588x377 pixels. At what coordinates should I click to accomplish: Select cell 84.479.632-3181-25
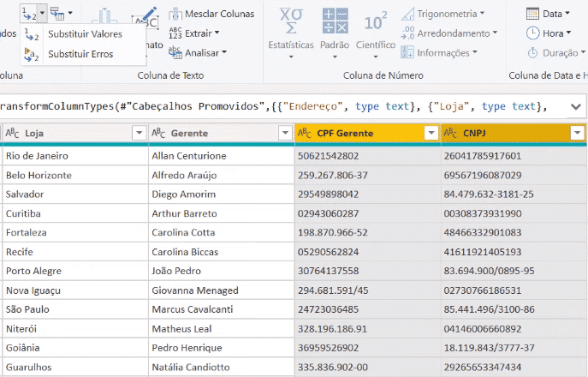click(x=514, y=194)
